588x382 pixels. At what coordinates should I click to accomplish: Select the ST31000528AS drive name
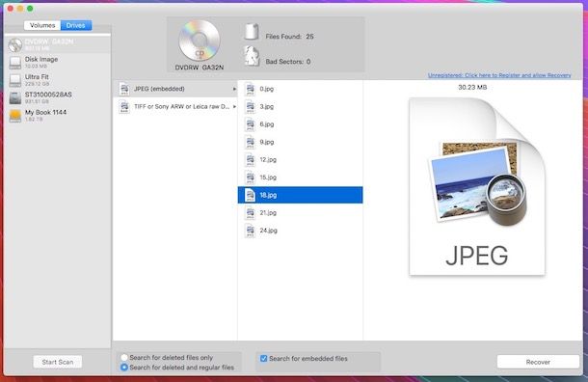click(48, 95)
